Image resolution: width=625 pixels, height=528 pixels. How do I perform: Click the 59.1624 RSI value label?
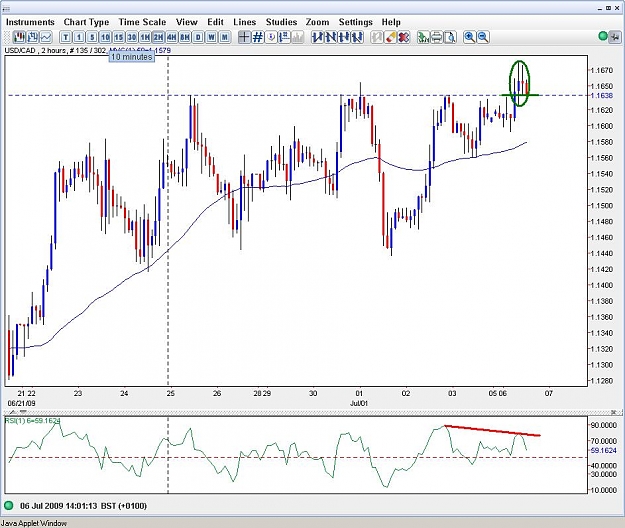[x=603, y=450]
